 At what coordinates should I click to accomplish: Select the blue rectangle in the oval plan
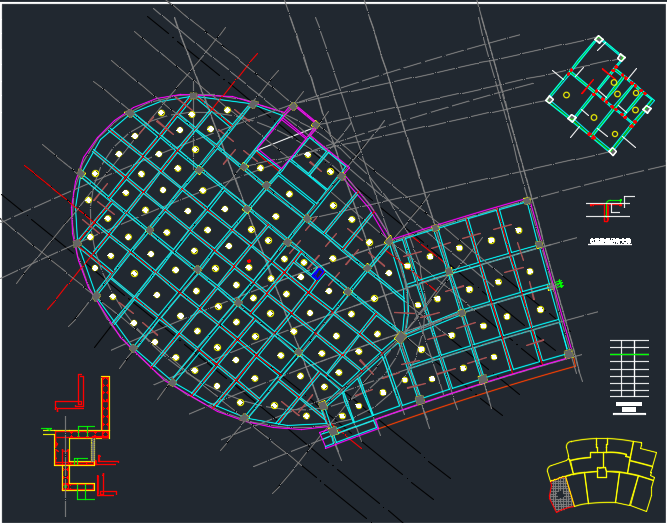click(x=318, y=274)
